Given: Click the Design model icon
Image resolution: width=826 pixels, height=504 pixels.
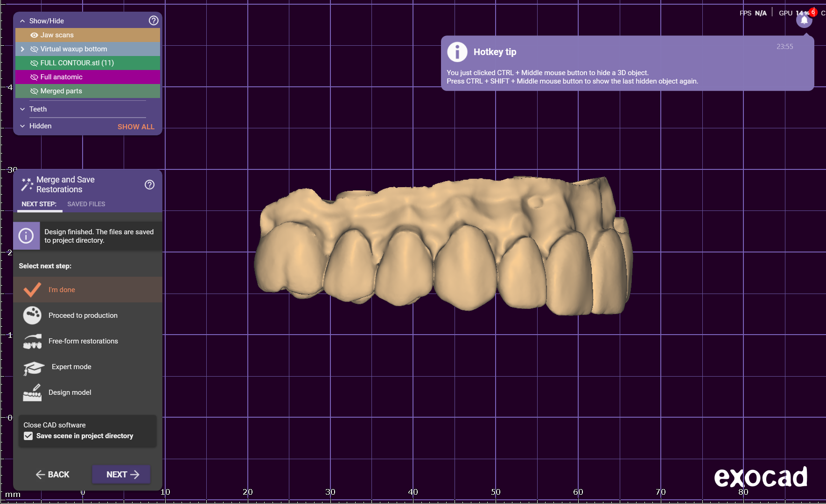Looking at the screenshot, I should 32,393.
